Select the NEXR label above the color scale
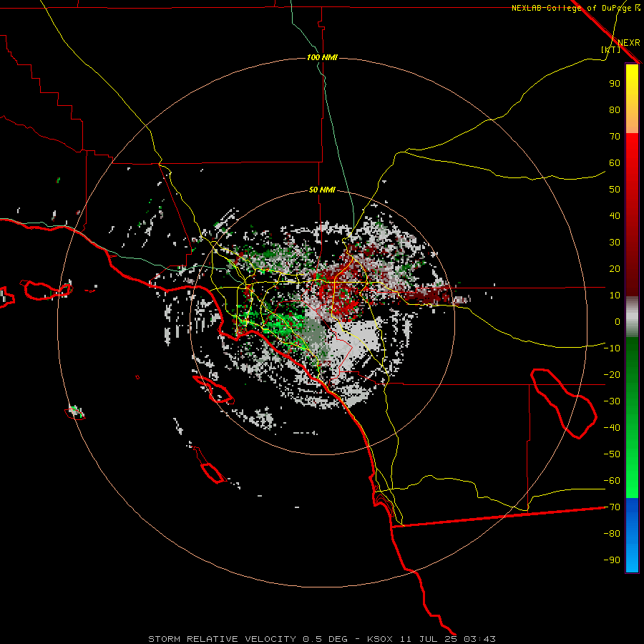Image resolution: width=644 pixels, height=644 pixels. pos(629,43)
